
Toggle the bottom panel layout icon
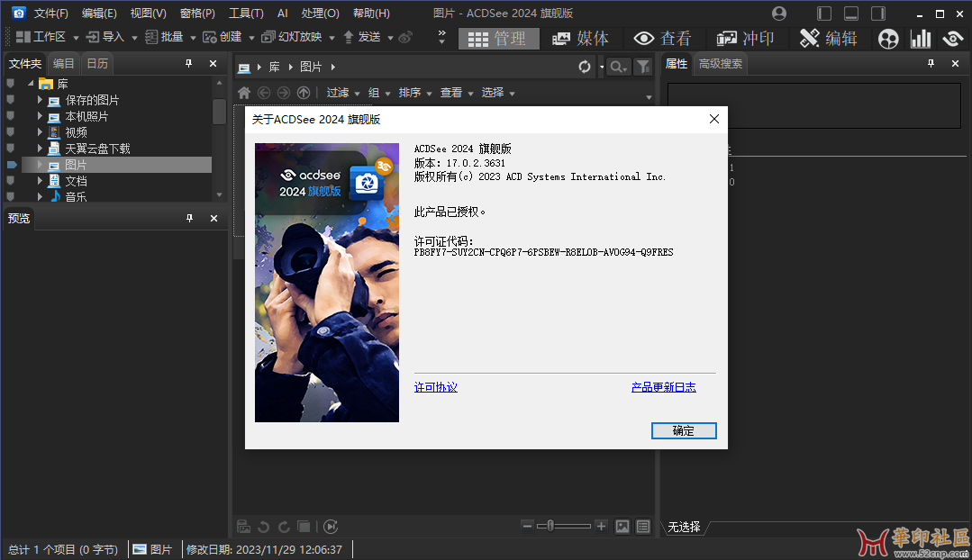coord(851,13)
